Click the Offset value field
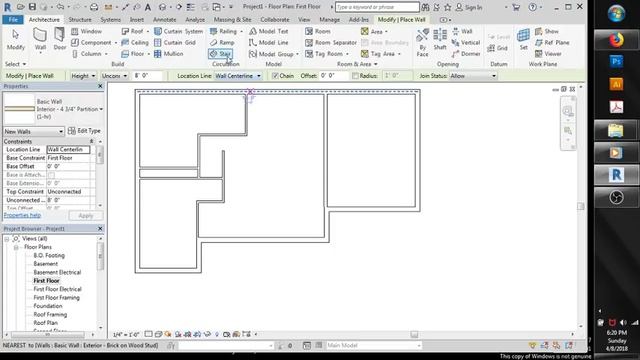This screenshot has height=360, width=640. point(333,76)
